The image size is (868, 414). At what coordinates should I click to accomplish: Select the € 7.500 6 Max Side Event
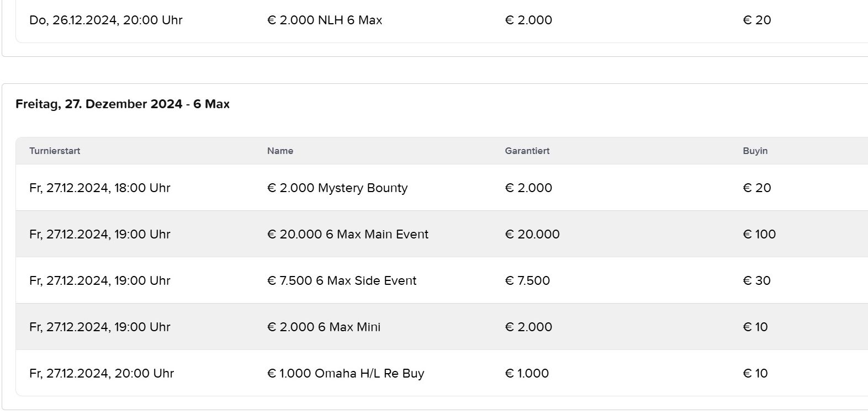pos(341,280)
